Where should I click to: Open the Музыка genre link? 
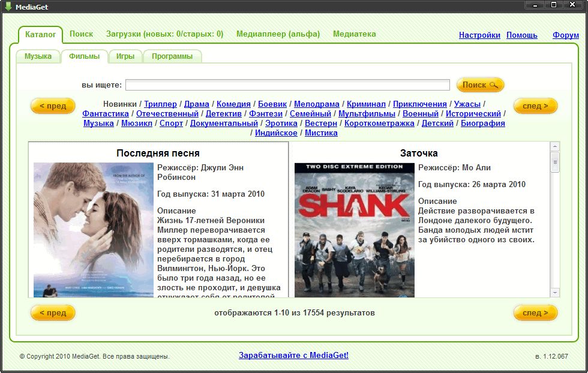tap(98, 124)
